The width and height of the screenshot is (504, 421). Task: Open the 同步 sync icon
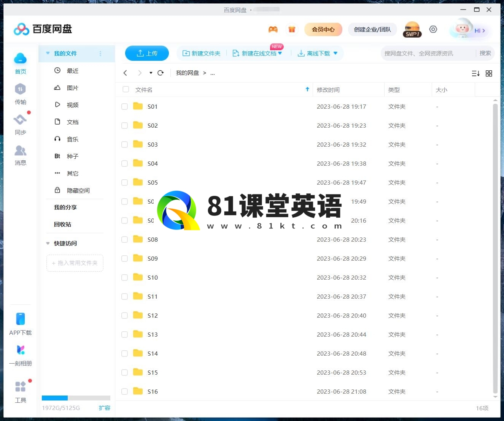[20, 119]
